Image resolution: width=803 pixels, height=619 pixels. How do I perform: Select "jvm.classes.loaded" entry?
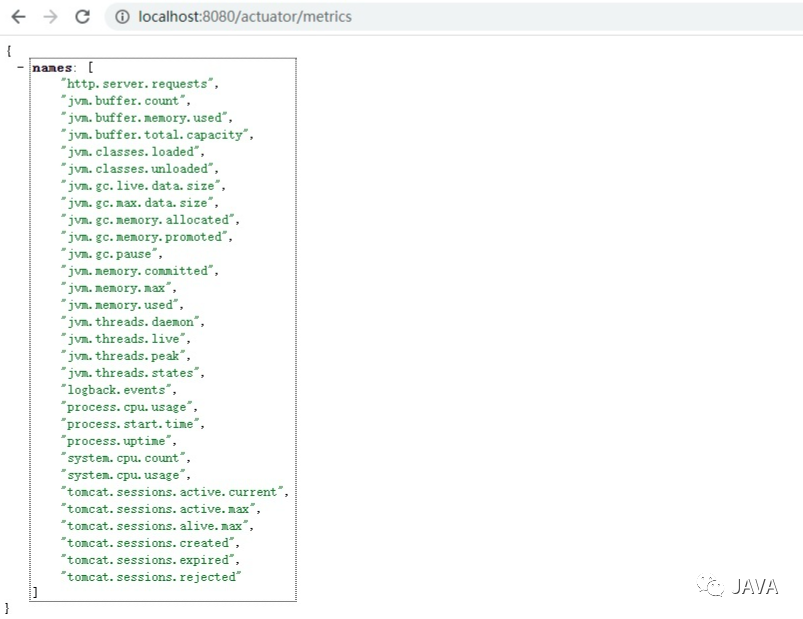click(130, 152)
